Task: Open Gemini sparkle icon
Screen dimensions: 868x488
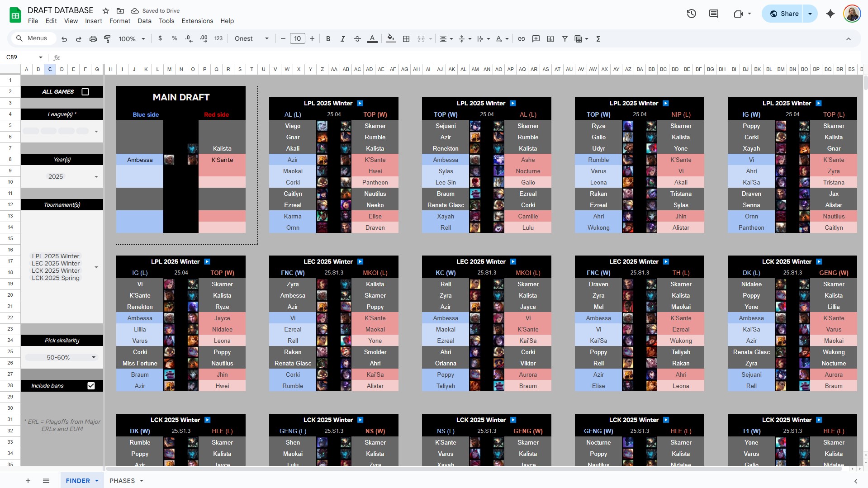Action: 830,14
